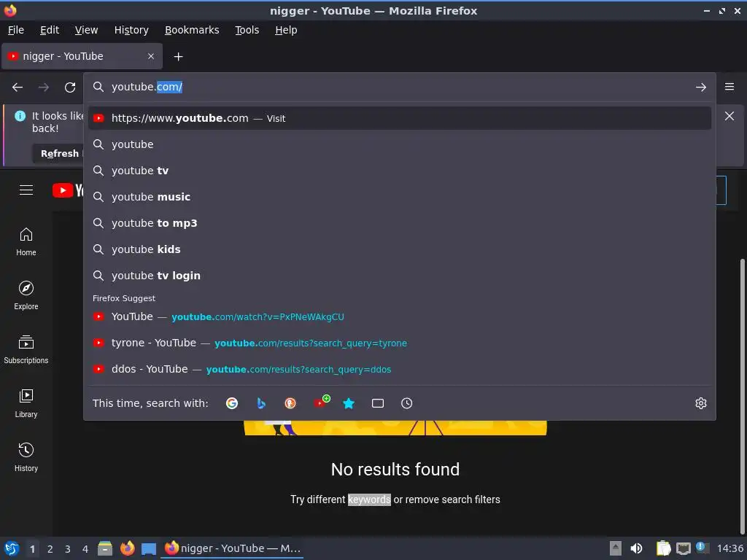This screenshot has height=560, width=747.
Task: Choose the 'youtube tv login' suggestion
Action: click(x=399, y=275)
